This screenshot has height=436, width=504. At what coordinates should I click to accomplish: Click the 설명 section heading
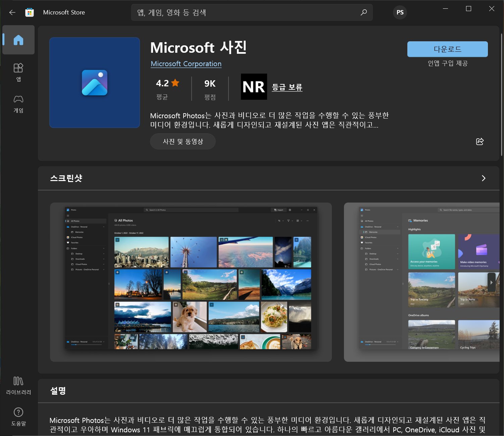58,391
